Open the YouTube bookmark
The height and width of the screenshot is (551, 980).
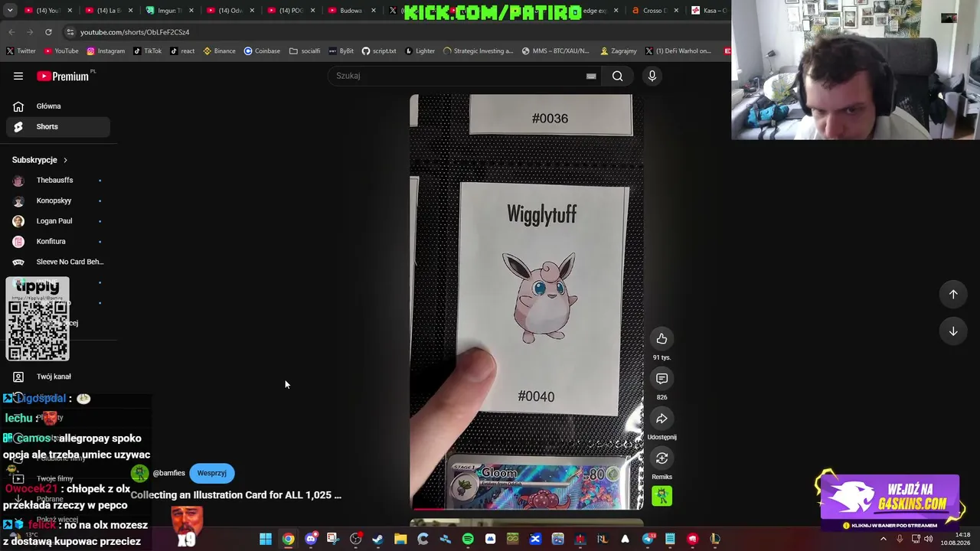(60, 51)
